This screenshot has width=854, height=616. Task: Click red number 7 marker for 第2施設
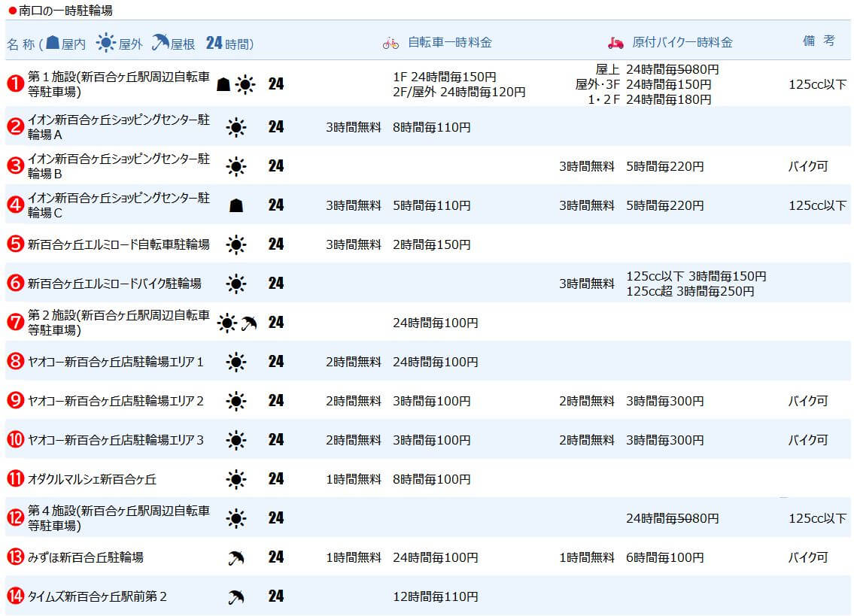point(15,323)
